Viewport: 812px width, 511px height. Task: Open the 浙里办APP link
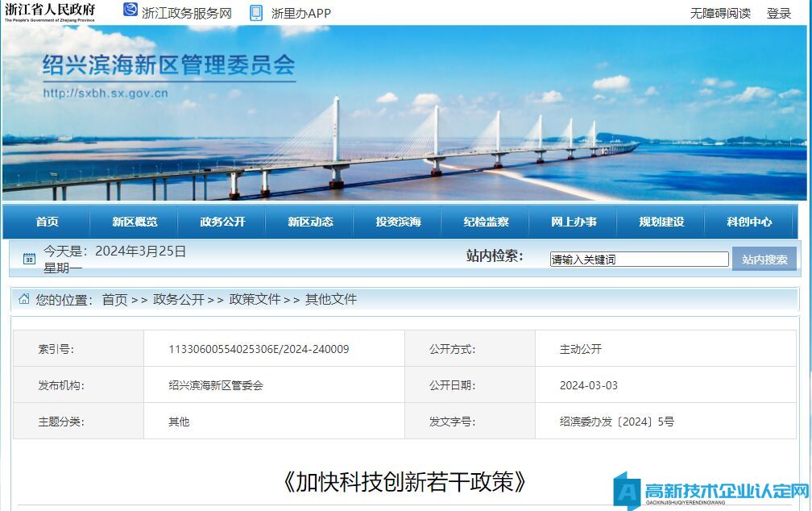300,13
